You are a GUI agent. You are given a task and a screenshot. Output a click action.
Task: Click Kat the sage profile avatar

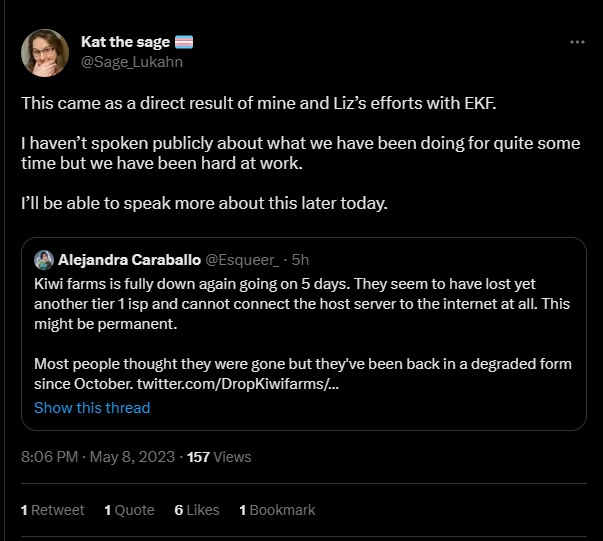click(45, 53)
